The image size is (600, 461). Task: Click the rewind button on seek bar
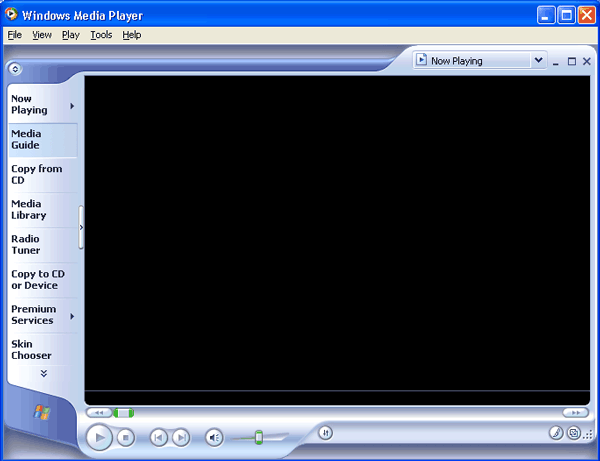(98, 412)
